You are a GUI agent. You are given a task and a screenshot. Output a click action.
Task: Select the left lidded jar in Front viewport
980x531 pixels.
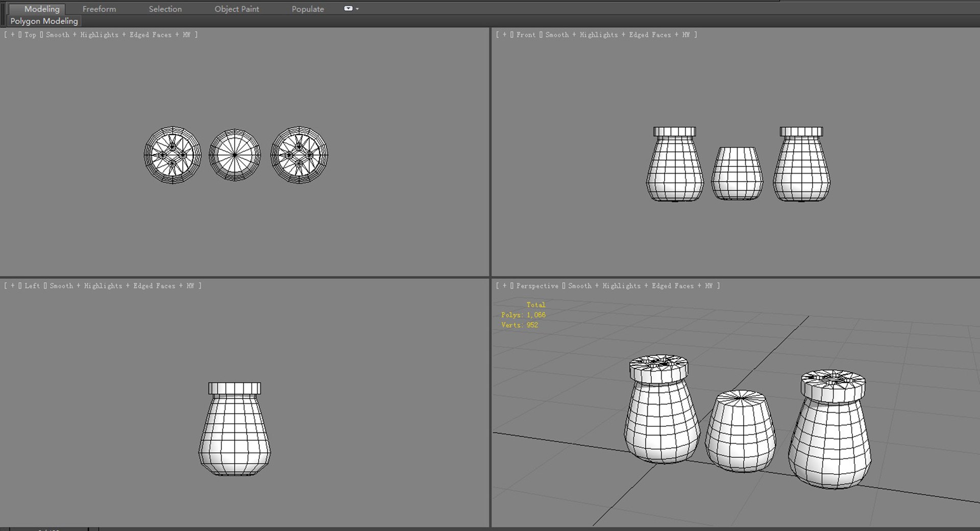pyautogui.click(x=675, y=164)
